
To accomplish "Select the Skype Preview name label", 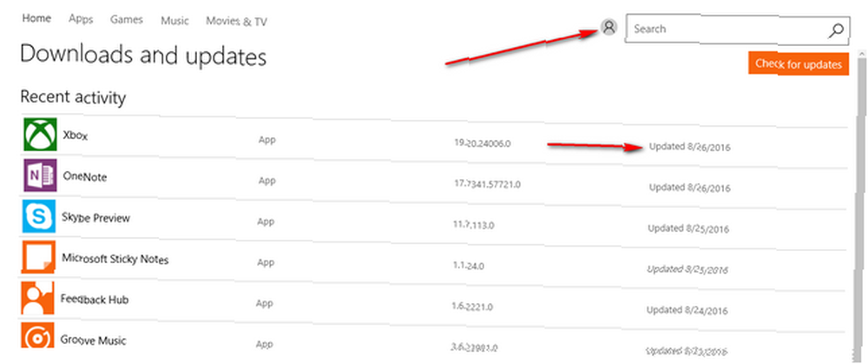I will click(96, 217).
